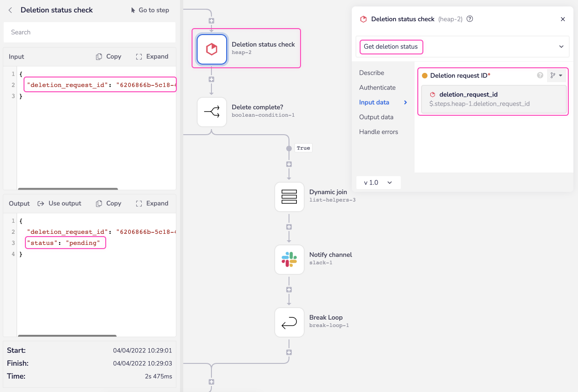The height and width of the screenshot is (392, 578).
Task: Select the Delete complete? branch icon
Action: [212, 112]
